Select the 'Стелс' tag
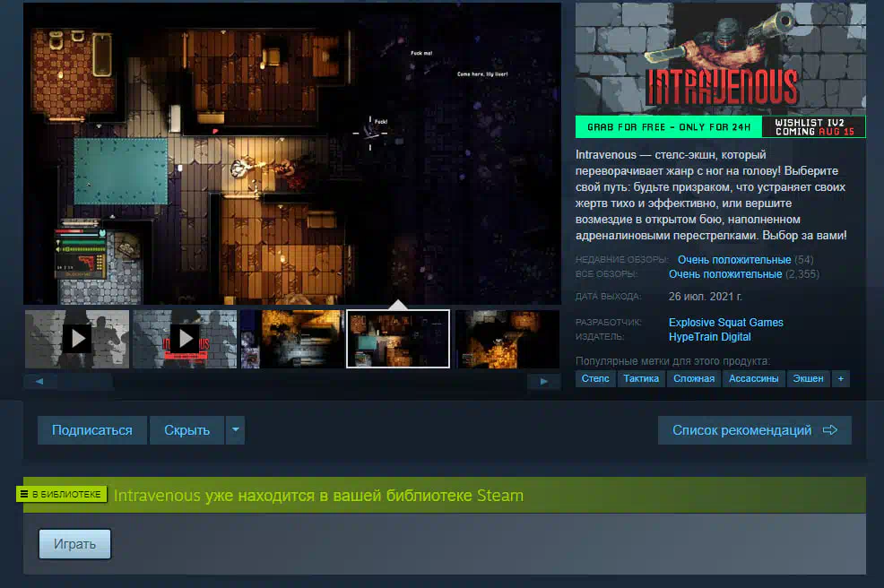The height and width of the screenshot is (588, 884). click(x=595, y=379)
